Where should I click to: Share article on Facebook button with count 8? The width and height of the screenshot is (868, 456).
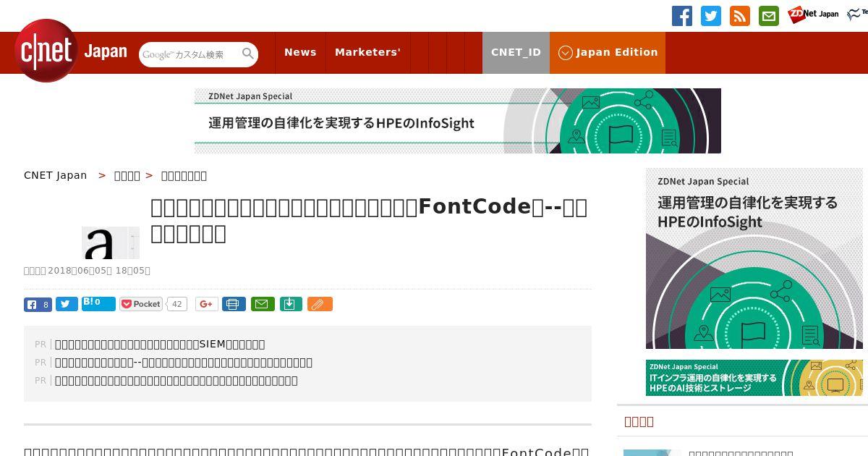pos(38,305)
